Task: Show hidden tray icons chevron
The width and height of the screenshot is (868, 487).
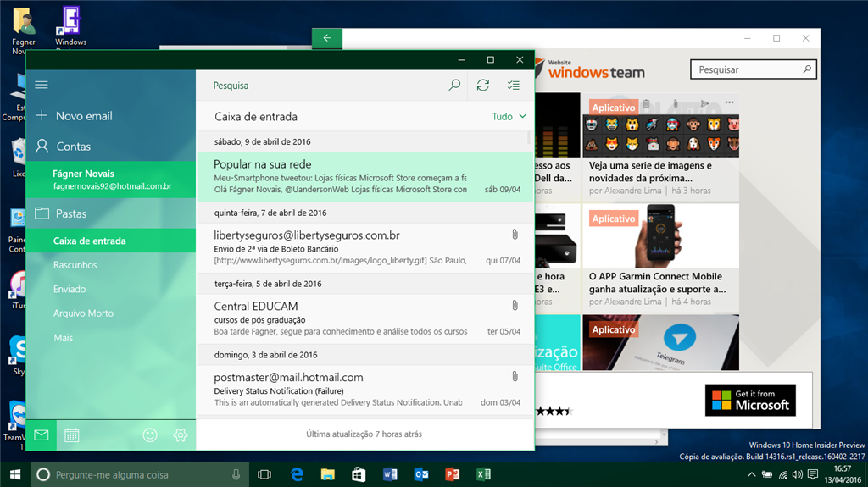Action: coord(751,474)
